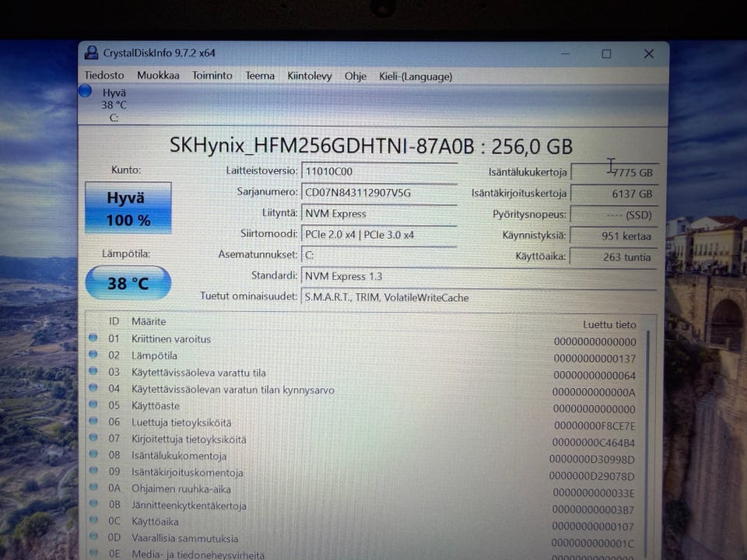Select the Kirjoitettuja tietoyksiköitä row

[x=364, y=440]
